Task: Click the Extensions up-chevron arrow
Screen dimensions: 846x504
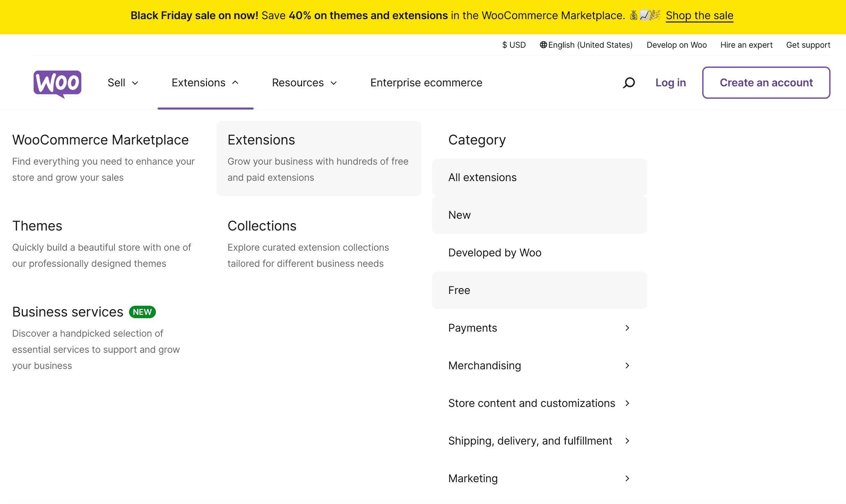Action: click(x=235, y=83)
